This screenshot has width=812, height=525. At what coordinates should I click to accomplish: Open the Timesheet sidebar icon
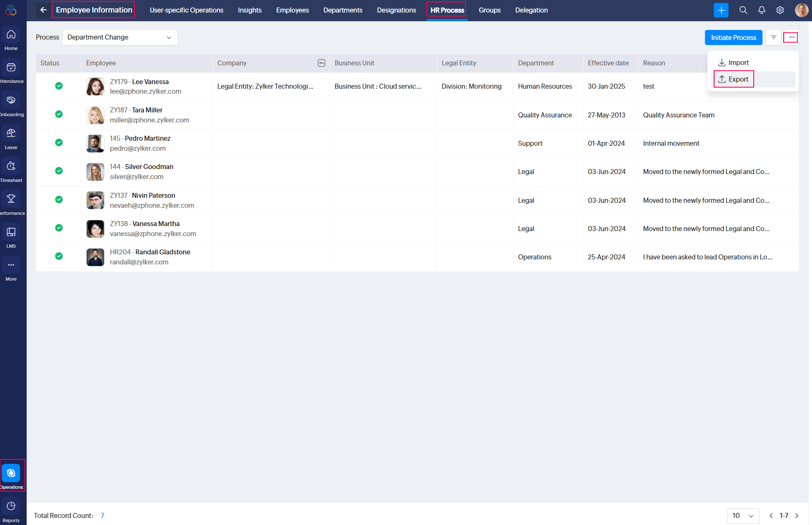click(11, 166)
